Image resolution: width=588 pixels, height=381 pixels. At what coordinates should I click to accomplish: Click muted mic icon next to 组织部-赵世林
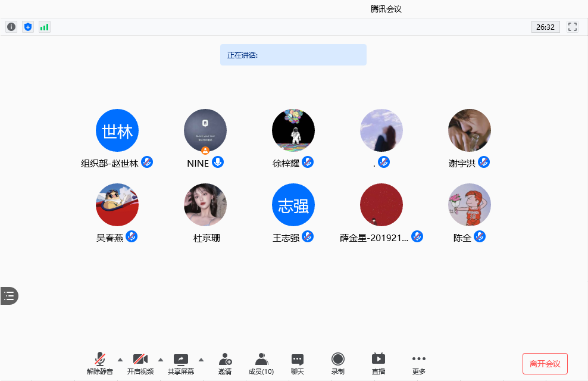147,162
